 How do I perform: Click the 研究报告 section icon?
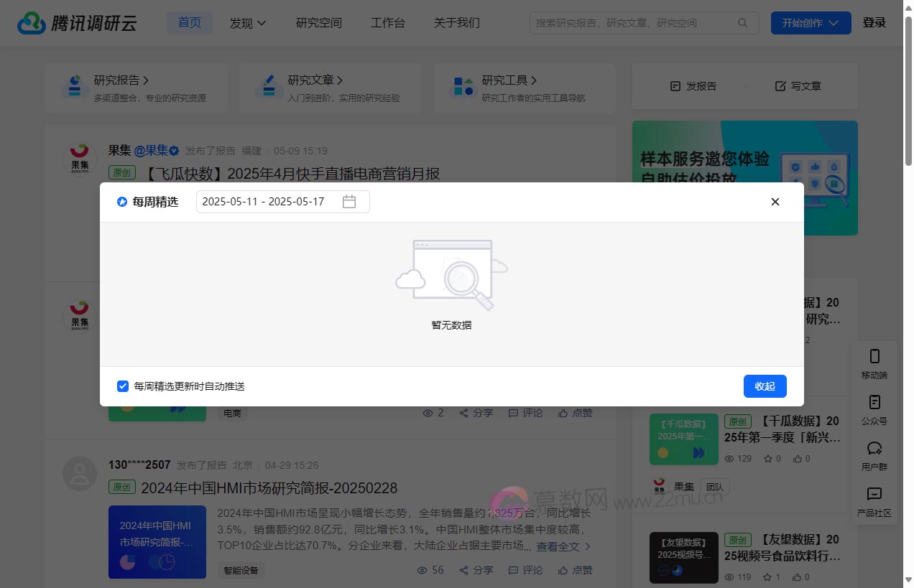75,86
